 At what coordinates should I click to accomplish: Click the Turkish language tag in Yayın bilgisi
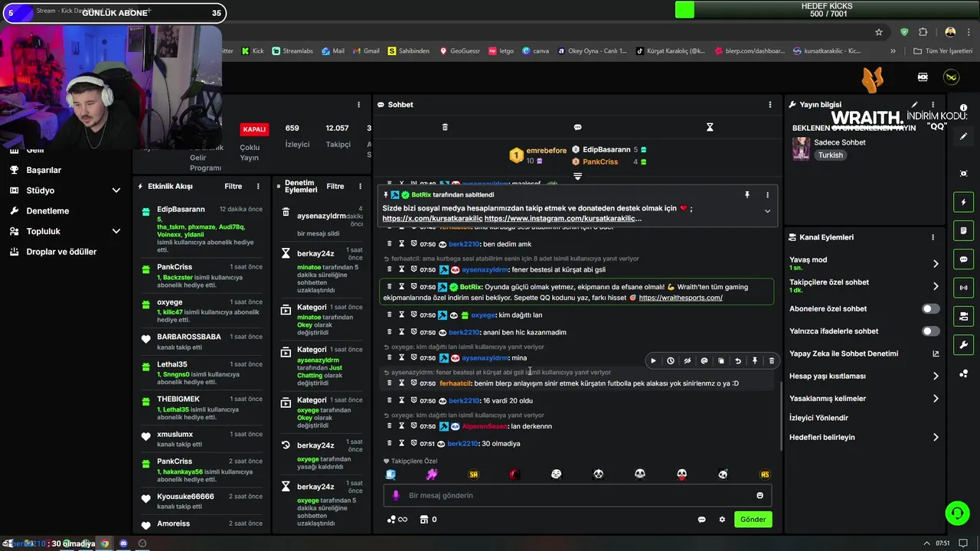pyautogui.click(x=830, y=155)
